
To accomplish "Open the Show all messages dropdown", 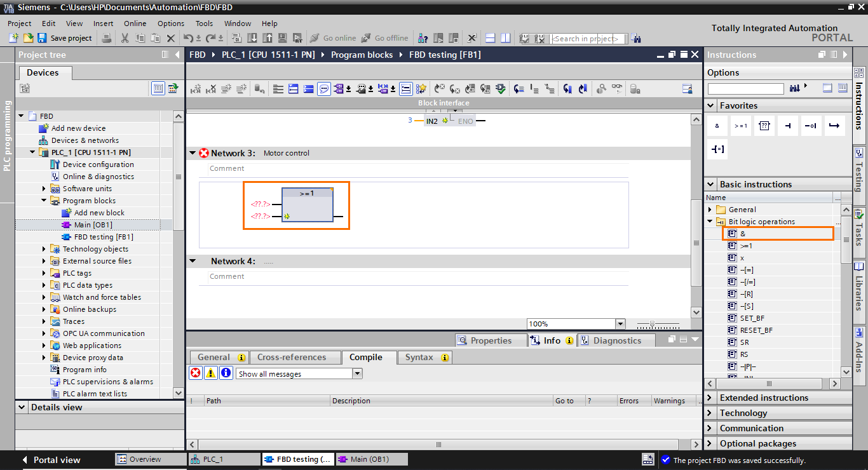I will click(x=356, y=373).
